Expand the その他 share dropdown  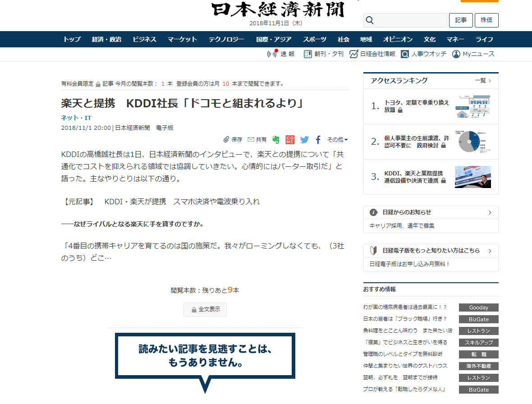[x=337, y=139]
